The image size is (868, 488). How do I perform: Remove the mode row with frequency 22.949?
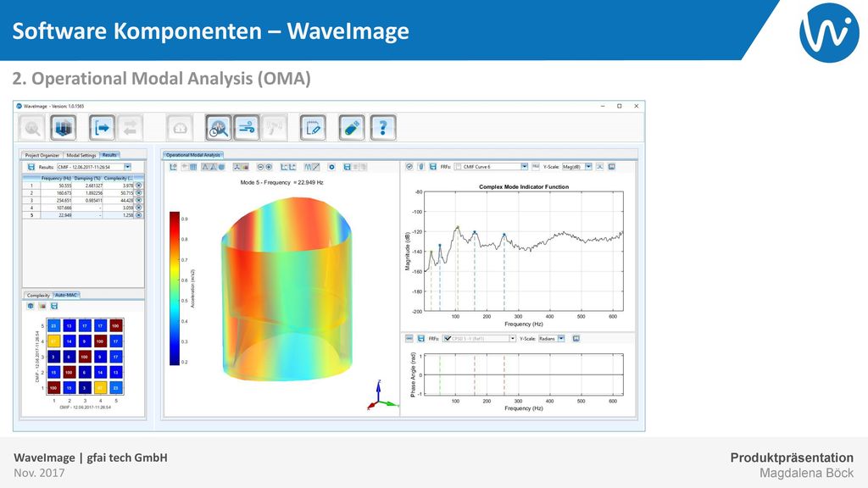click(138, 214)
